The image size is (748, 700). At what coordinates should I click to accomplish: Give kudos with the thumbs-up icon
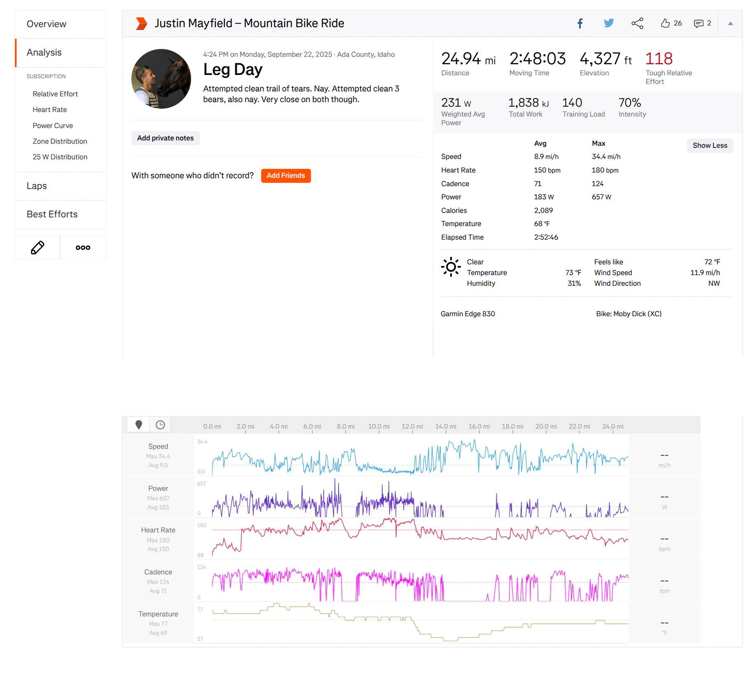pyautogui.click(x=665, y=23)
